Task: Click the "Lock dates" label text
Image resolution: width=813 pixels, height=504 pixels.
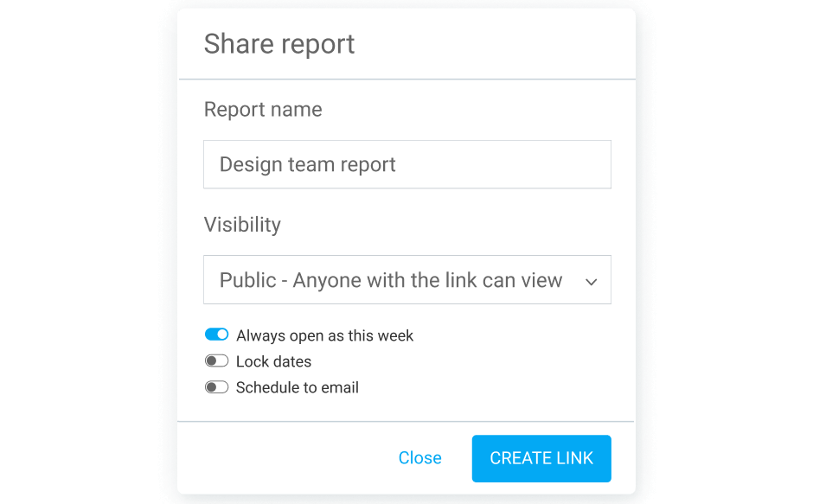Action: pos(273,361)
